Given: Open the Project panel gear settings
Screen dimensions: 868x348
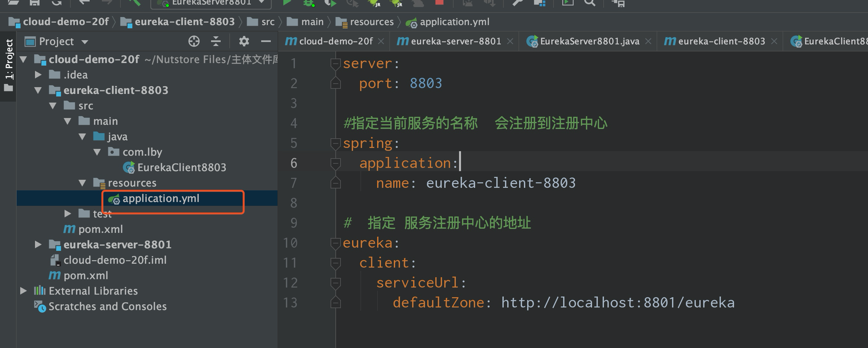Looking at the screenshot, I should (x=244, y=41).
